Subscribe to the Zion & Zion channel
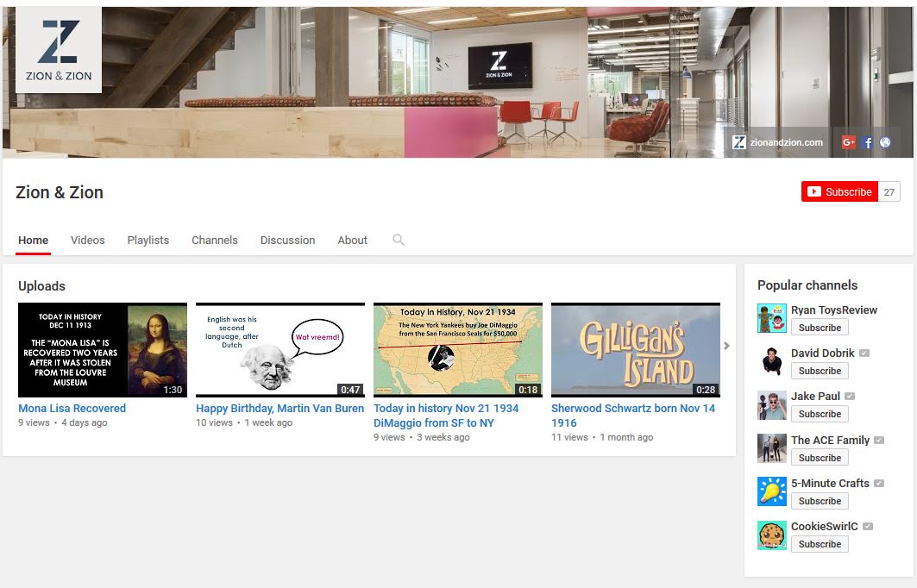 (838, 191)
